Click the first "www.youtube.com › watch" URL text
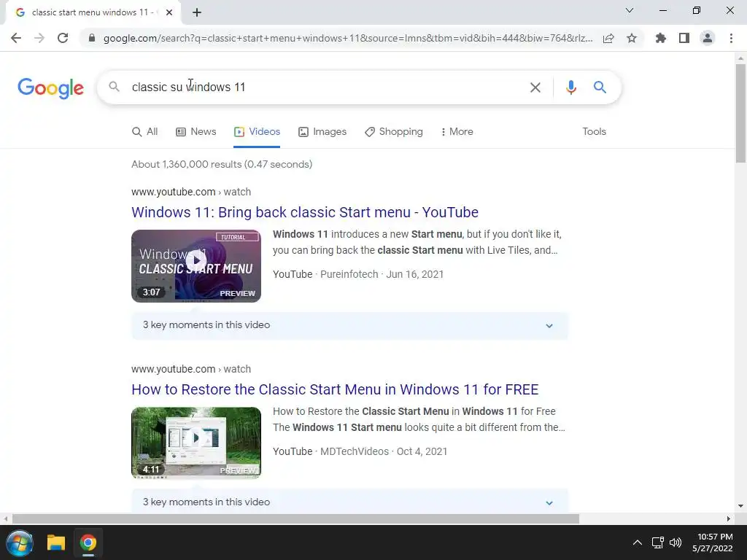Image resolution: width=747 pixels, height=560 pixels. [x=191, y=192]
